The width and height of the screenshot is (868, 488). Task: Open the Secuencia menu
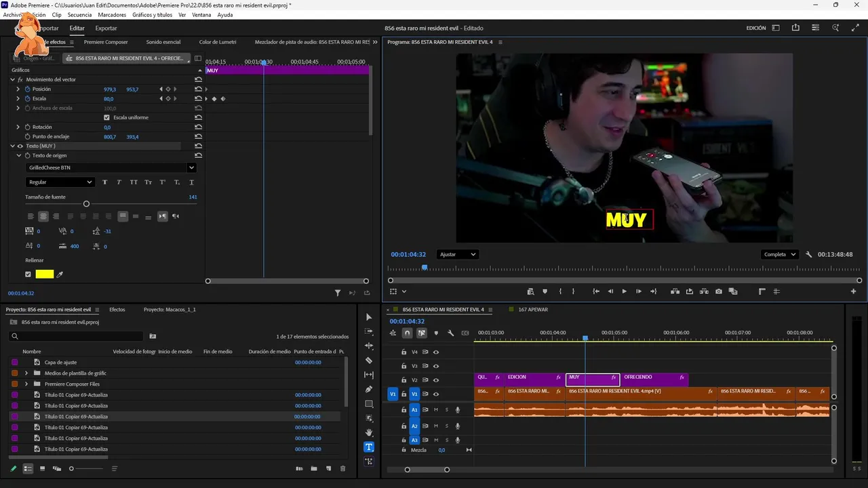[79, 15]
